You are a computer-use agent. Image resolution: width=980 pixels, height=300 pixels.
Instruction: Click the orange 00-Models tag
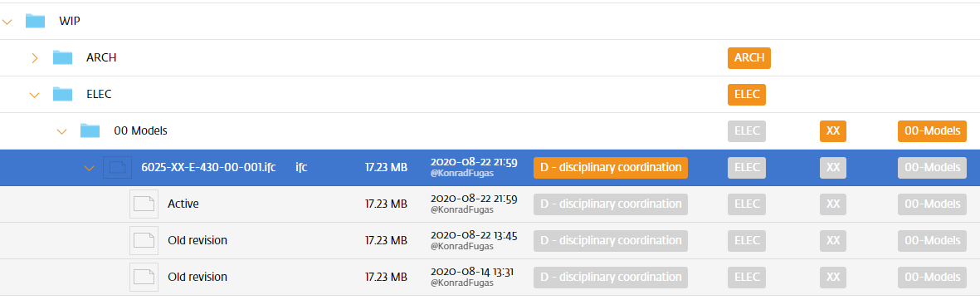coord(932,131)
